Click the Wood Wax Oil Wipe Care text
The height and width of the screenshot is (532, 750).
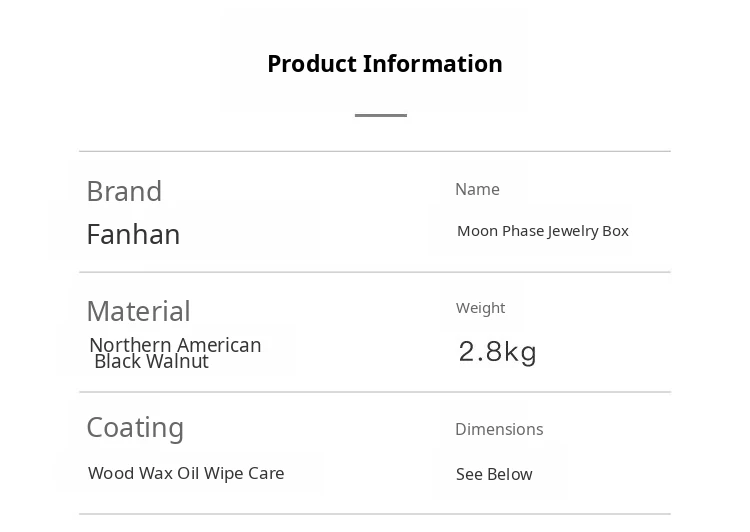tap(186, 473)
